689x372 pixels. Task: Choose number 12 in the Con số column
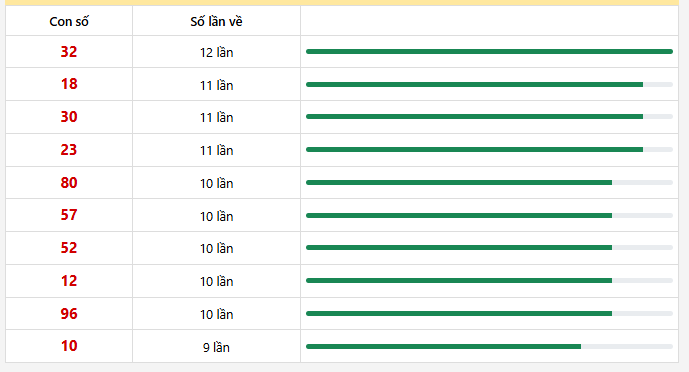pyautogui.click(x=69, y=281)
